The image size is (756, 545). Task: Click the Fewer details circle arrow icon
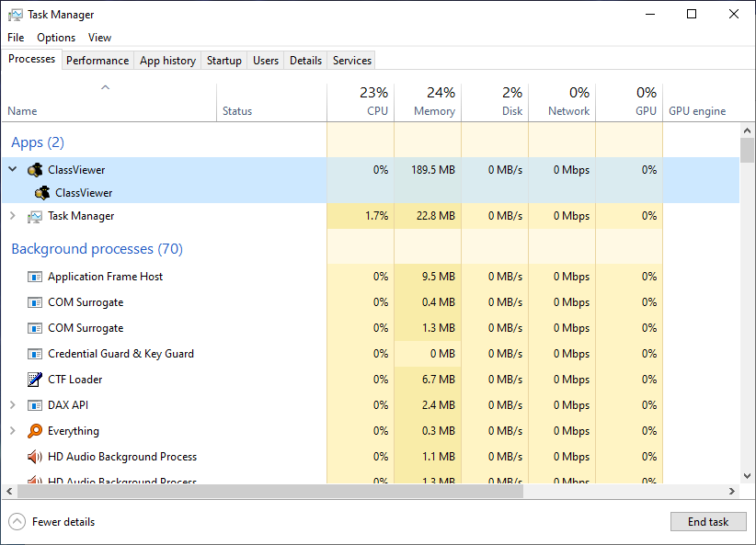pyautogui.click(x=17, y=521)
